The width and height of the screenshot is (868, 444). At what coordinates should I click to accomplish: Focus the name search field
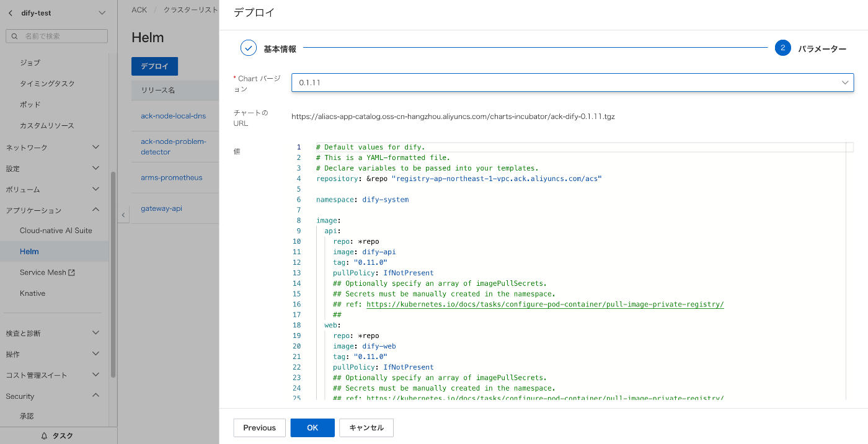click(56, 36)
